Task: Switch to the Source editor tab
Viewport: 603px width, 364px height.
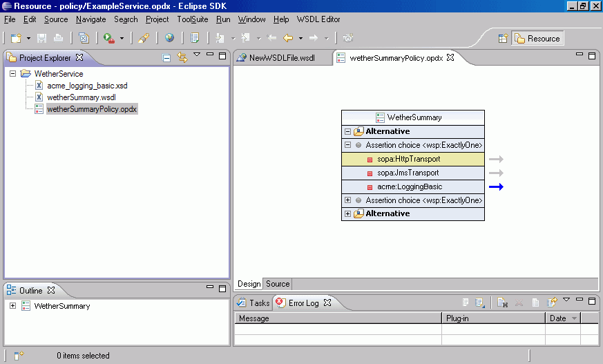Action: (278, 284)
